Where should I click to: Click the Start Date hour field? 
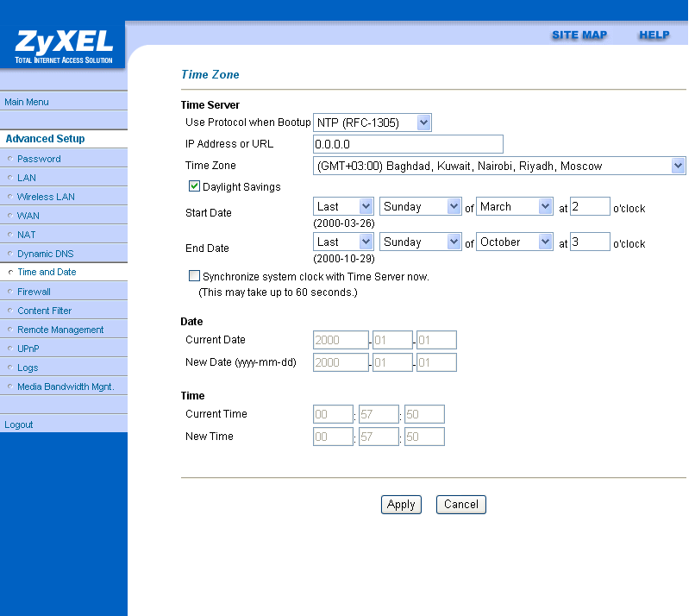(x=590, y=207)
